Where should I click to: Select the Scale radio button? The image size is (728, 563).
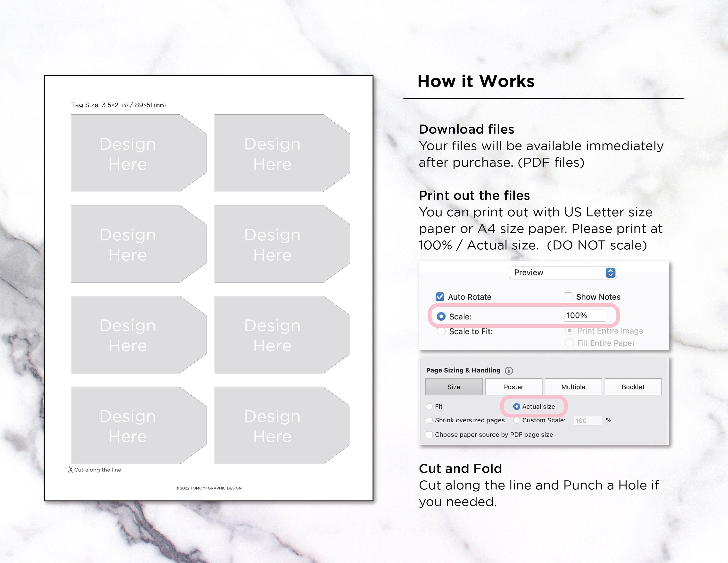click(x=441, y=316)
